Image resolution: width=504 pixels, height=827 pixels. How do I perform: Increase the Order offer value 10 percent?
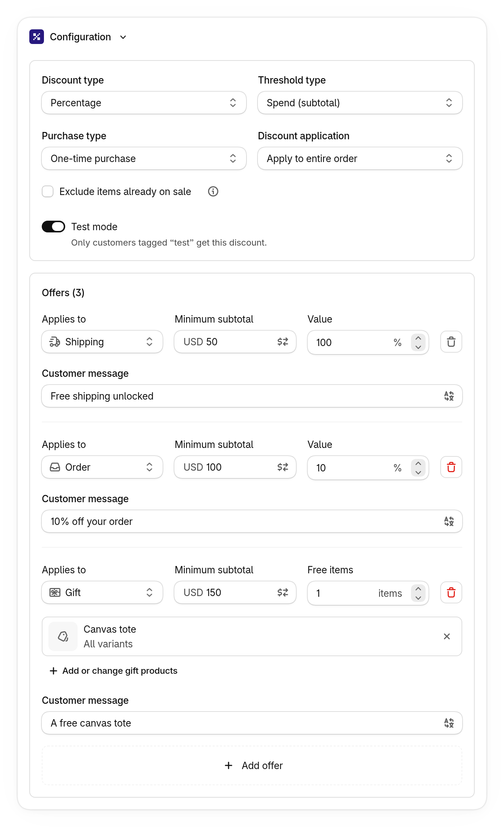pyautogui.click(x=418, y=464)
